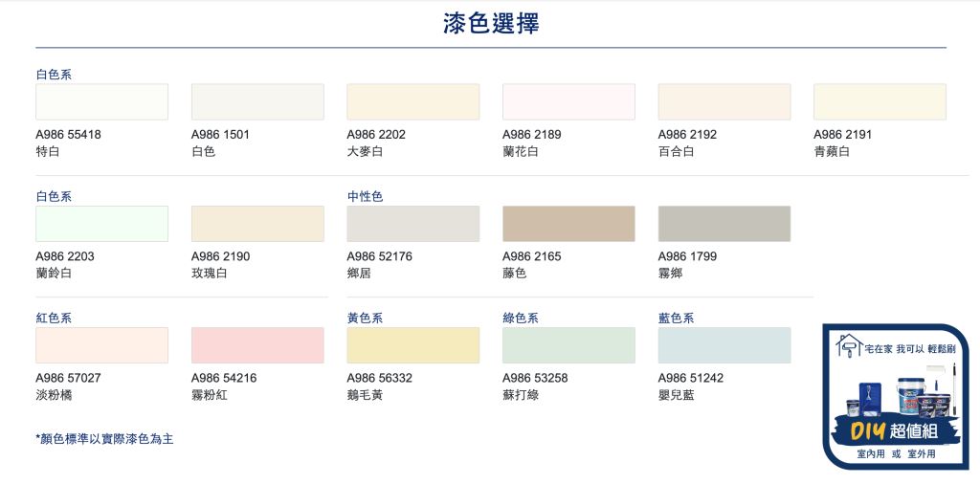Select the 蘭花白 A986 2189 swatch
980x484 pixels.
(568, 101)
